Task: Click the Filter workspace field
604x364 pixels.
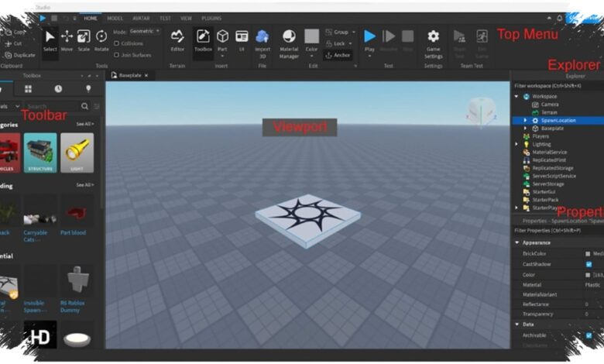Action: pos(558,86)
